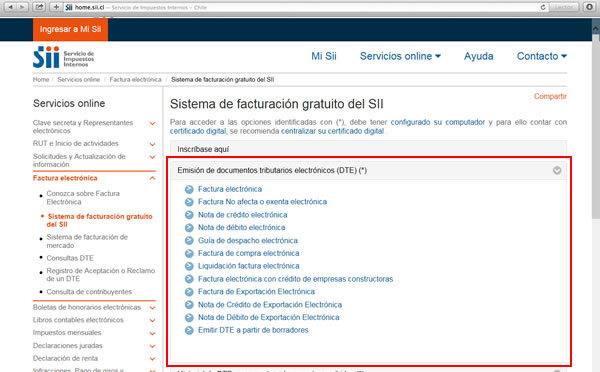Click the Sii logo
Image resolution: width=600 pixels, height=372 pixels.
[x=64, y=57]
